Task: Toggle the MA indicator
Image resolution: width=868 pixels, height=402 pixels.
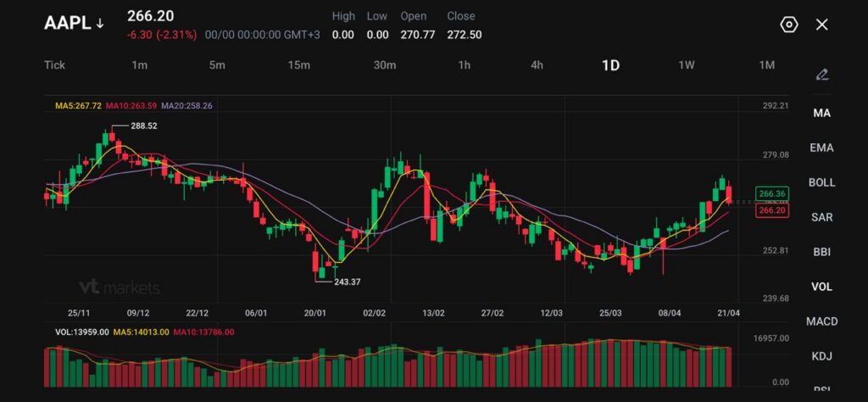Action: point(821,113)
